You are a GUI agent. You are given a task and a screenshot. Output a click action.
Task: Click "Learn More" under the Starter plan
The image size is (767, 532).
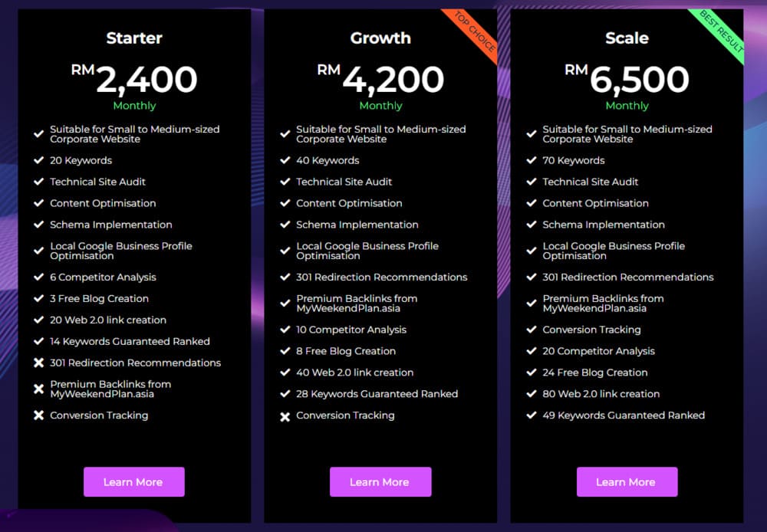(133, 481)
